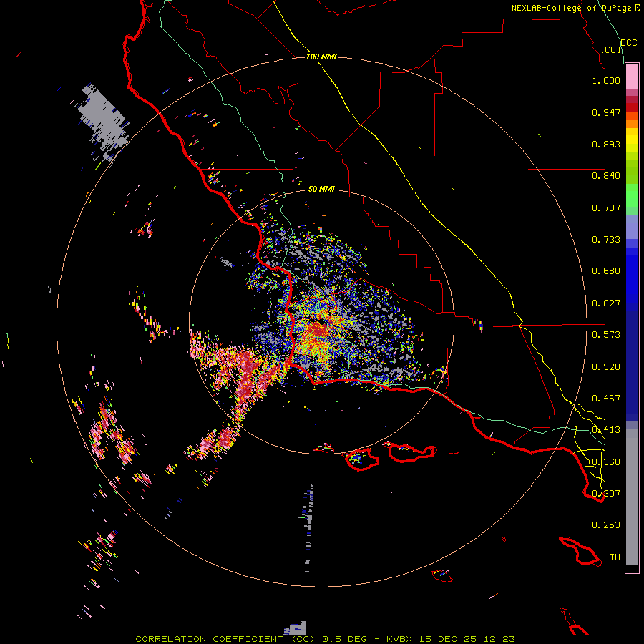Screen dimensions: 644x644
Task: Click the 1.000 value on the color scale
Action: pyautogui.click(x=606, y=80)
